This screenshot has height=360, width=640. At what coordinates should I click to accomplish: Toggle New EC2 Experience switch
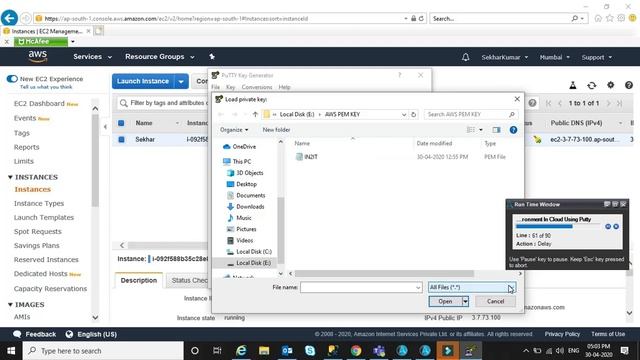12,79
